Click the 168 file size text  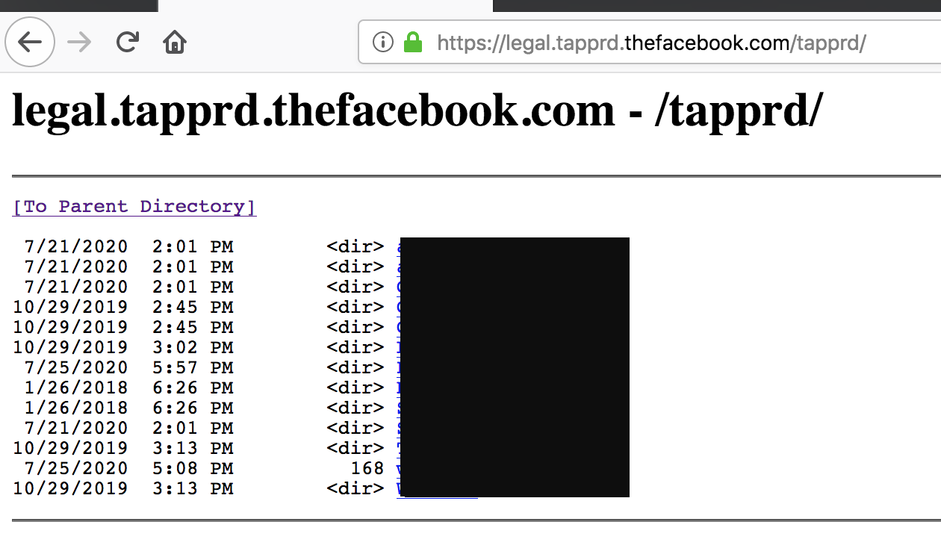[367, 468]
